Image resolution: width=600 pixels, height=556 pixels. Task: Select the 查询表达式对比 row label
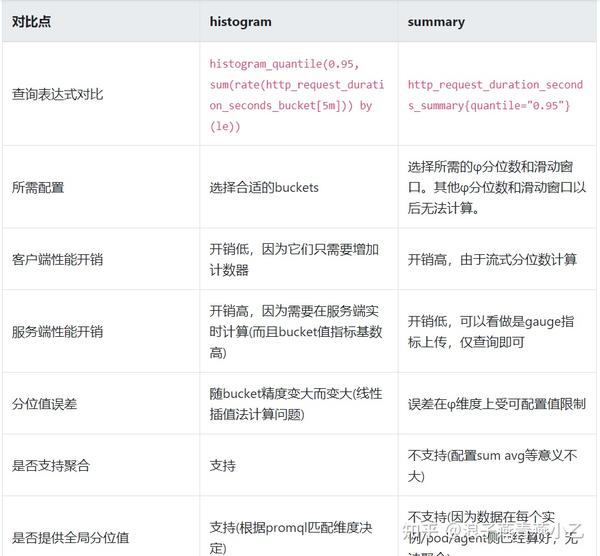point(57,95)
